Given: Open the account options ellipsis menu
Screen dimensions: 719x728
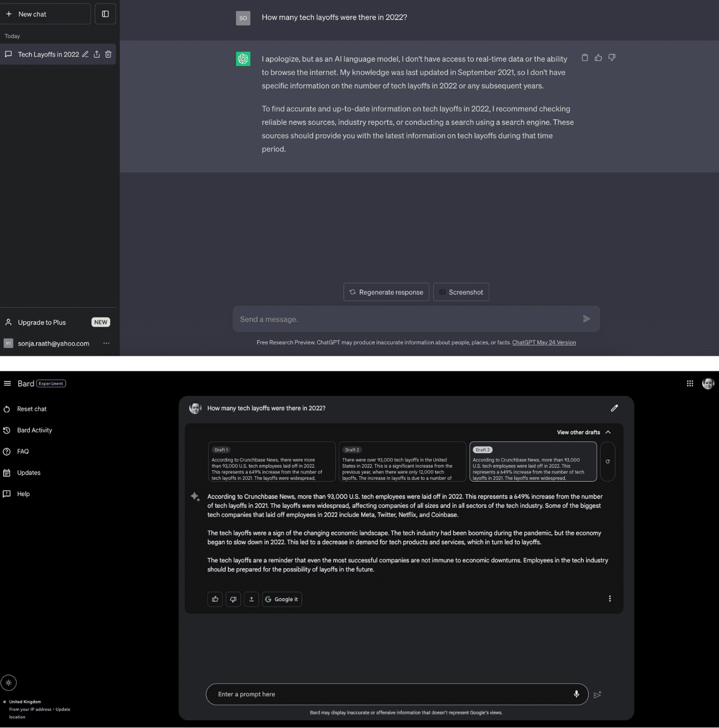Looking at the screenshot, I should click(106, 344).
